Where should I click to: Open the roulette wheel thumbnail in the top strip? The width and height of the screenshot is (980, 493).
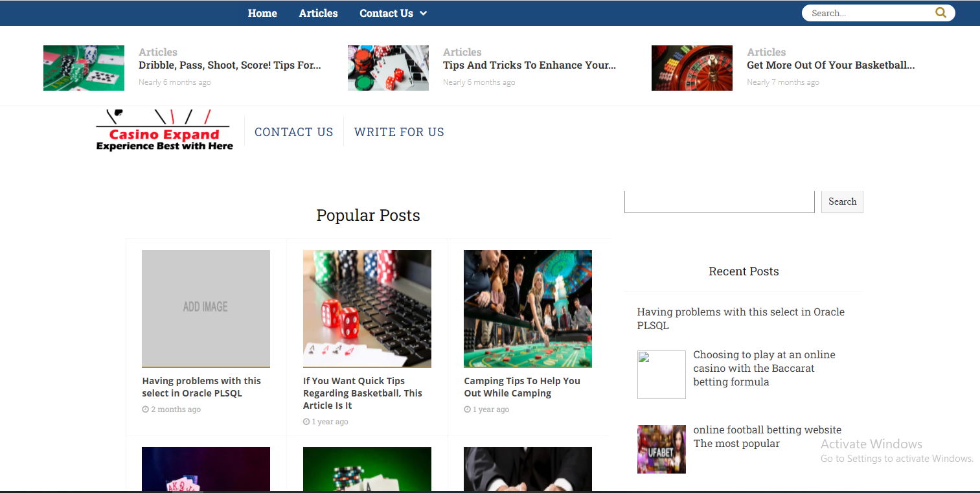pyautogui.click(x=692, y=68)
